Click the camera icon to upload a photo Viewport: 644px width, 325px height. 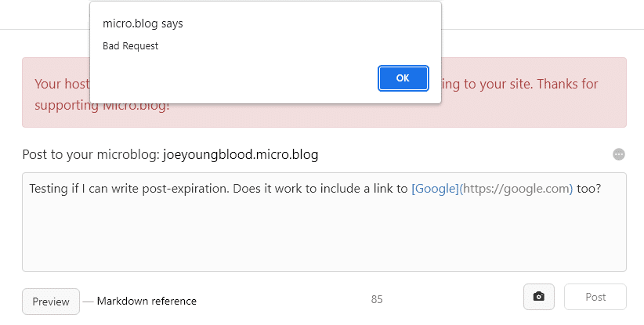coord(539,297)
